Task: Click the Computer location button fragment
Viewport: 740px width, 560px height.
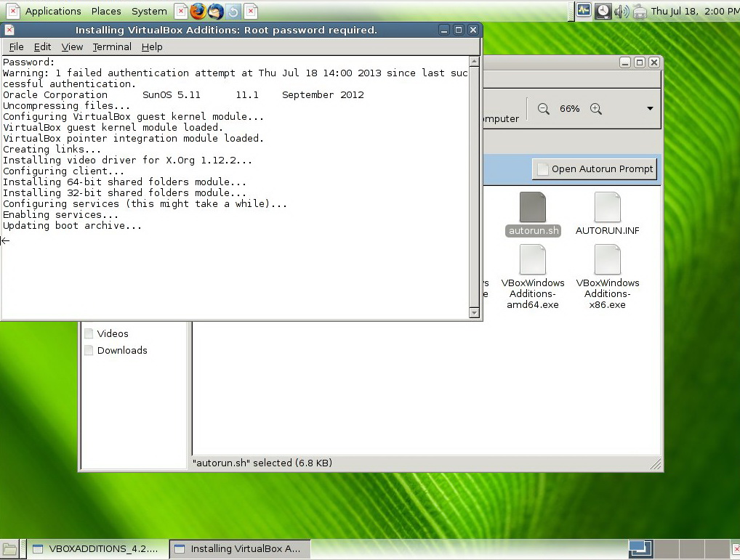Action: pos(501,118)
